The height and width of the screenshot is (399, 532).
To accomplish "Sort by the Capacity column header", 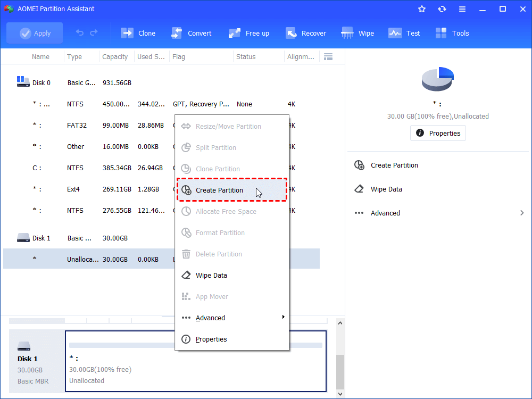I will [115, 57].
